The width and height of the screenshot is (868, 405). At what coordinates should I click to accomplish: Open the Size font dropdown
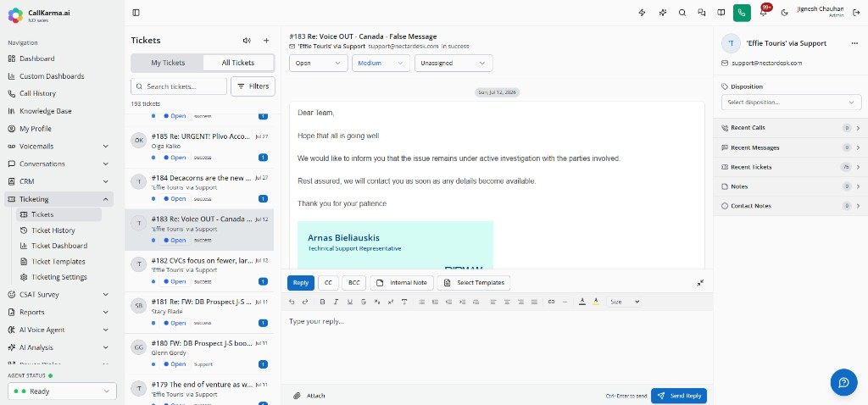click(625, 302)
